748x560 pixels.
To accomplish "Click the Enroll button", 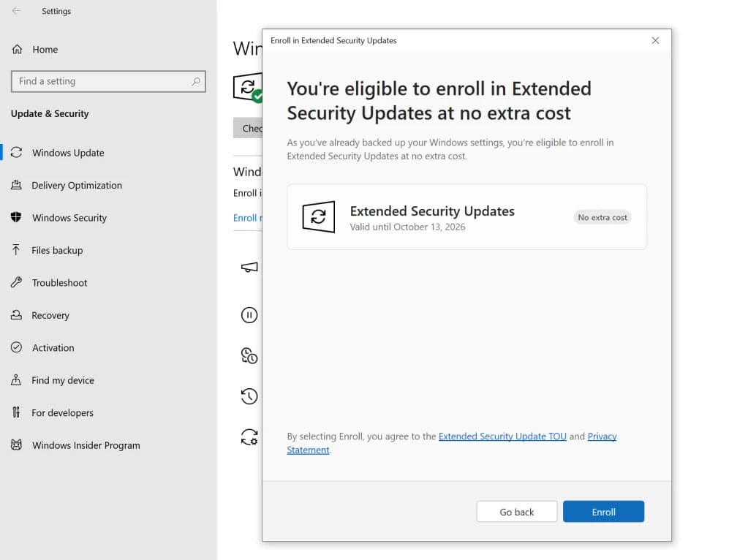I will tap(603, 512).
